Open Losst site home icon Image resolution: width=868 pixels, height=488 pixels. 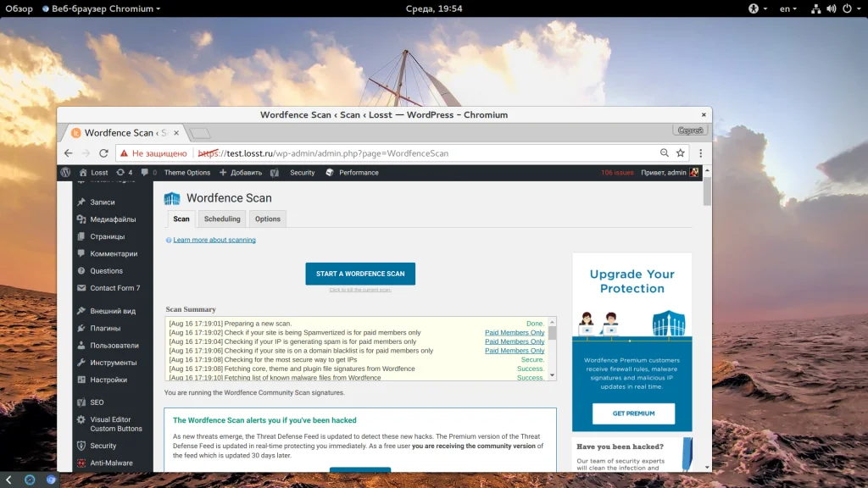pyautogui.click(x=83, y=173)
